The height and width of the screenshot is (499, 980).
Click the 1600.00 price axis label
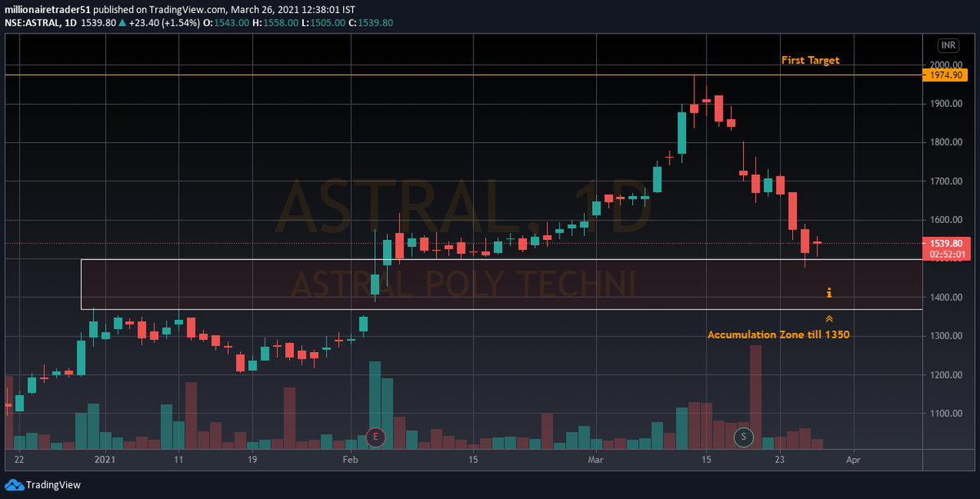pos(945,221)
